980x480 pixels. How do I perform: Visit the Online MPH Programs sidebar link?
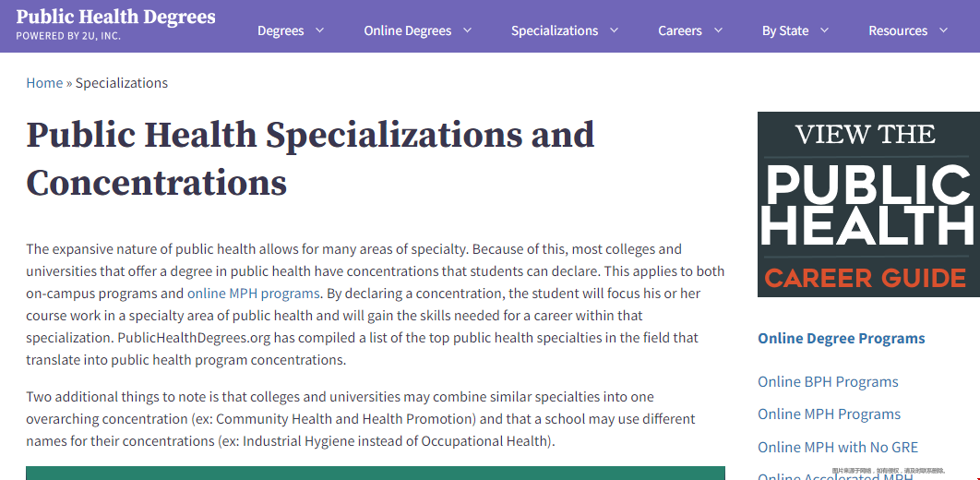coord(829,414)
